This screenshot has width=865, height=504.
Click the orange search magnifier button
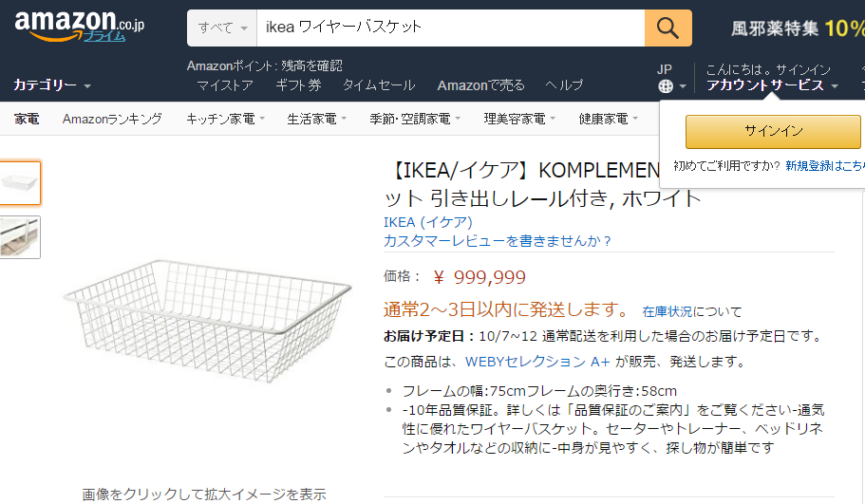[668, 28]
